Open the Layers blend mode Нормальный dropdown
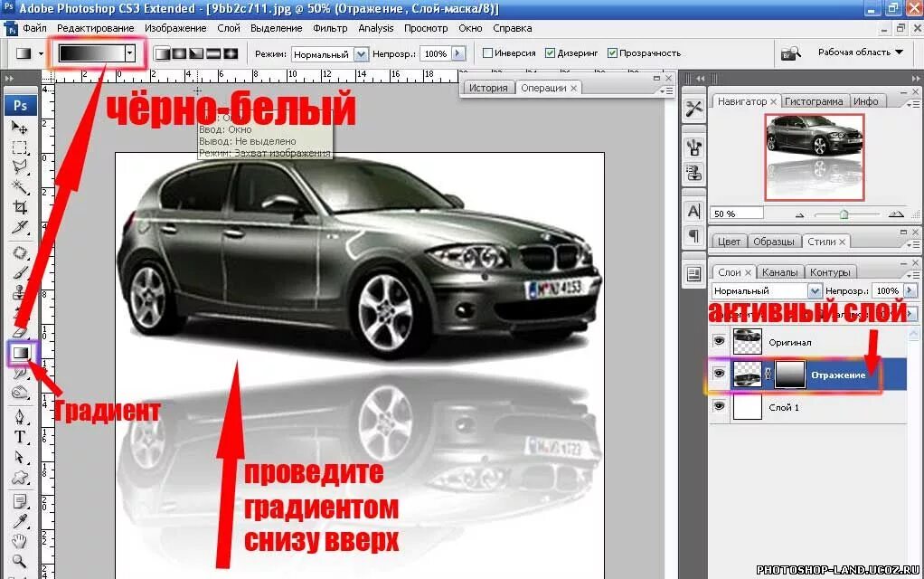Image resolution: width=924 pixels, height=579 pixels. 815,290
